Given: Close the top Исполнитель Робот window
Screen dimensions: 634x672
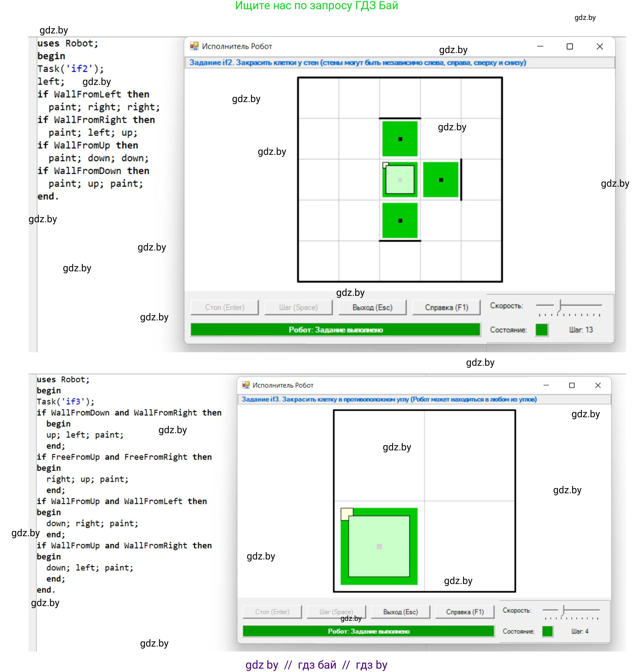Looking at the screenshot, I should (x=600, y=46).
